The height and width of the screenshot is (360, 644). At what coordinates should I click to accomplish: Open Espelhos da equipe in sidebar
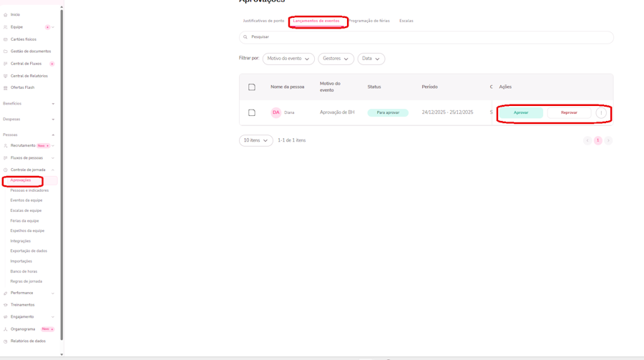click(27, 231)
